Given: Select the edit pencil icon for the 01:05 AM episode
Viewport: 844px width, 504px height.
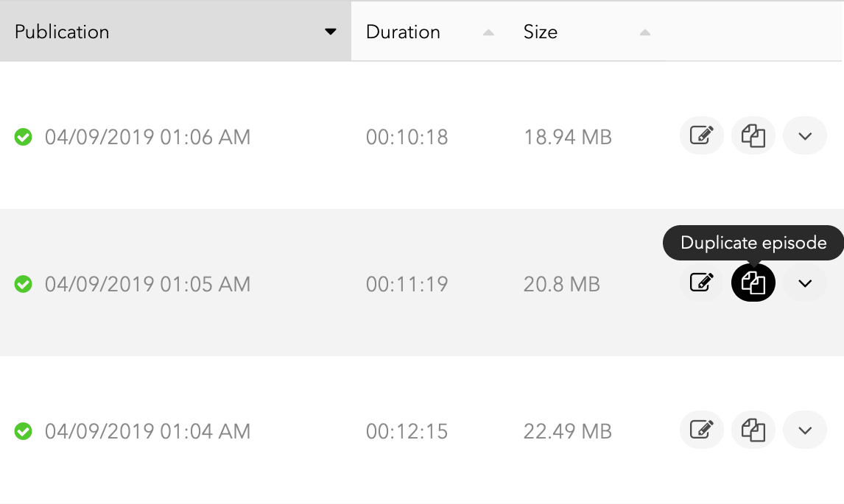Looking at the screenshot, I should coord(701,283).
